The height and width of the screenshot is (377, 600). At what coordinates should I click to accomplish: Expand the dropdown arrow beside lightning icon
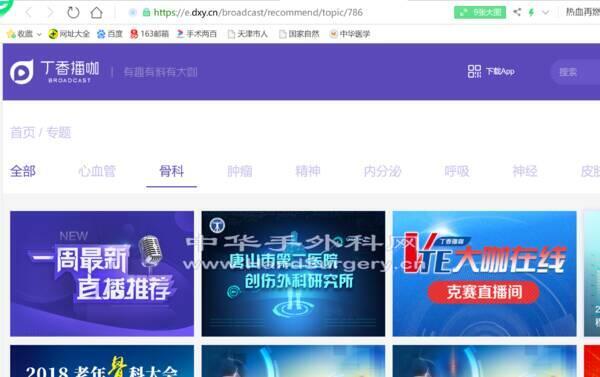(x=545, y=13)
